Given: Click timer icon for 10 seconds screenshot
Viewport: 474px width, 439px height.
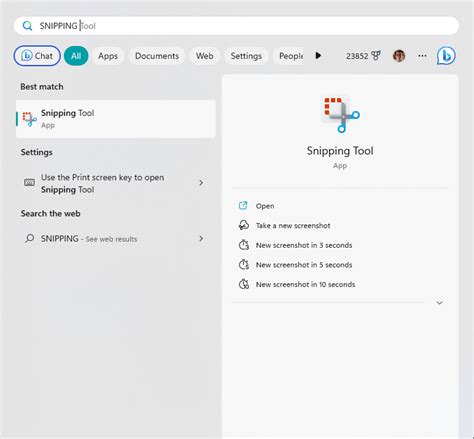Looking at the screenshot, I should pyautogui.click(x=244, y=285).
